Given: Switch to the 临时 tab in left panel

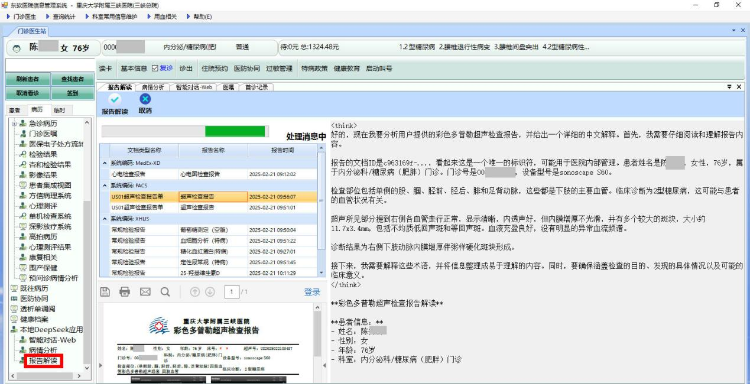Looking at the screenshot, I should (x=60, y=110).
